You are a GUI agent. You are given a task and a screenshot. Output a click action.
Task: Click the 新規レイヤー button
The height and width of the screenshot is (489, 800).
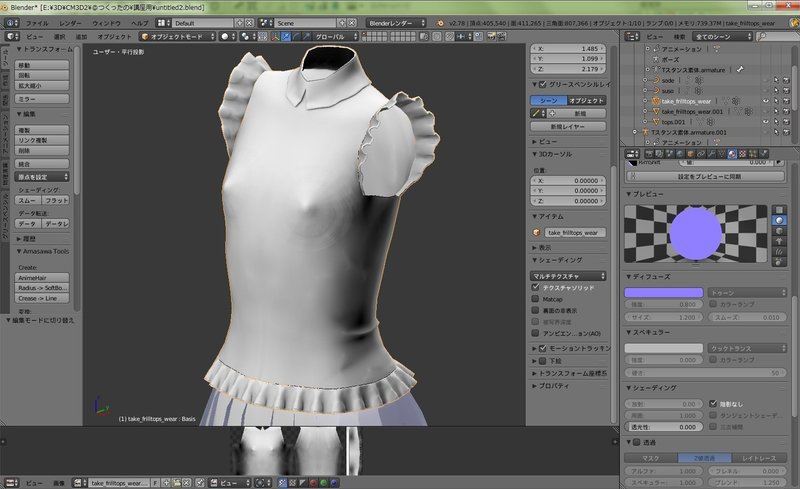[x=568, y=127]
